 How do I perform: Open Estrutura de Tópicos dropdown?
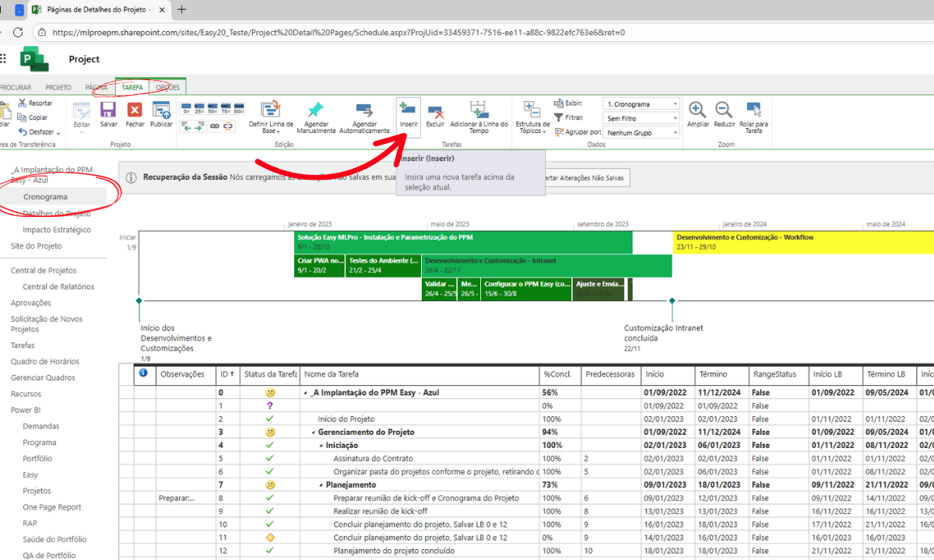coord(532,116)
